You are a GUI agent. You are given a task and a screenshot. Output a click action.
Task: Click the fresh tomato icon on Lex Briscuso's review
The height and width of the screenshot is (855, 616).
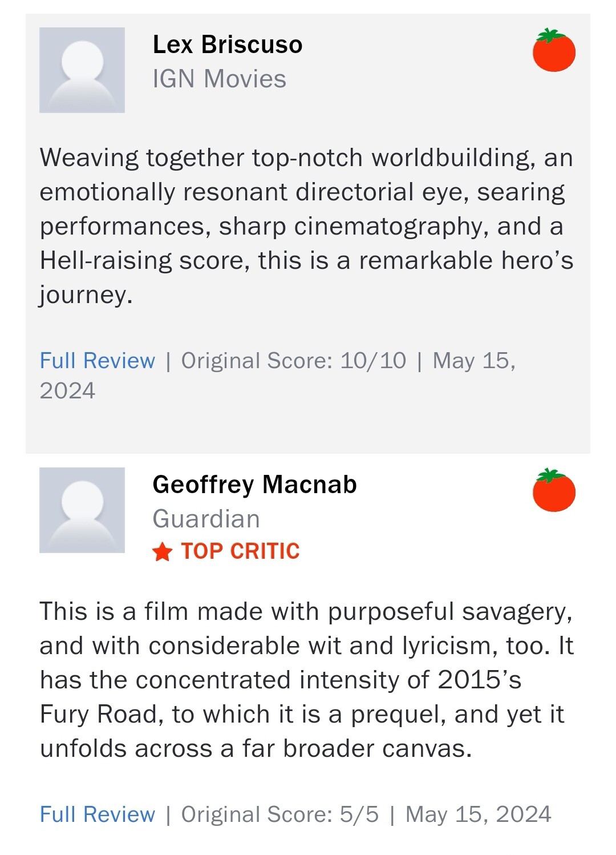[x=554, y=51]
